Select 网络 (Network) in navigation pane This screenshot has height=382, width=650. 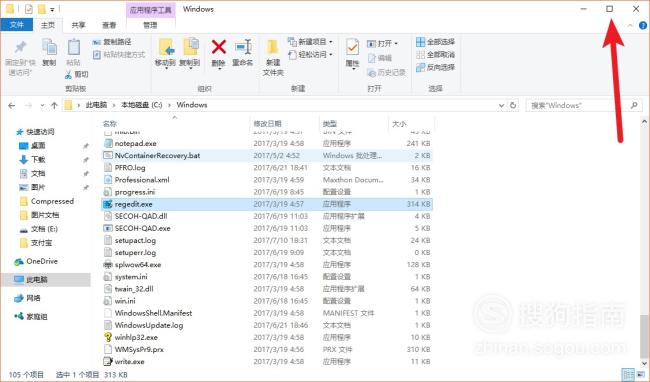pyautogui.click(x=33, y=298)
